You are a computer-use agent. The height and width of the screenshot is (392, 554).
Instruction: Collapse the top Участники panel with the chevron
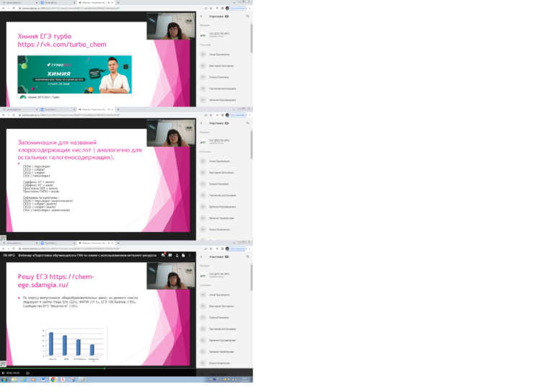[x=201, y=16]
